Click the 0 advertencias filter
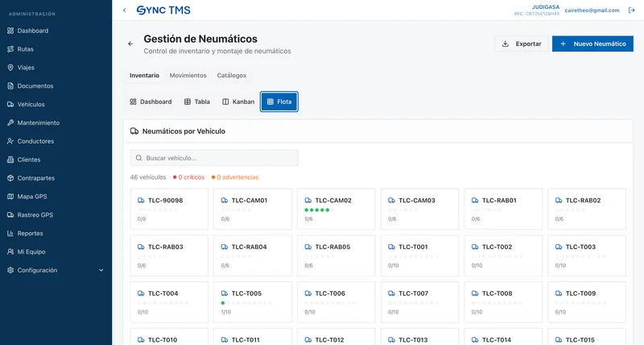This screenshot has width=644, height=345. click(235, 177)
